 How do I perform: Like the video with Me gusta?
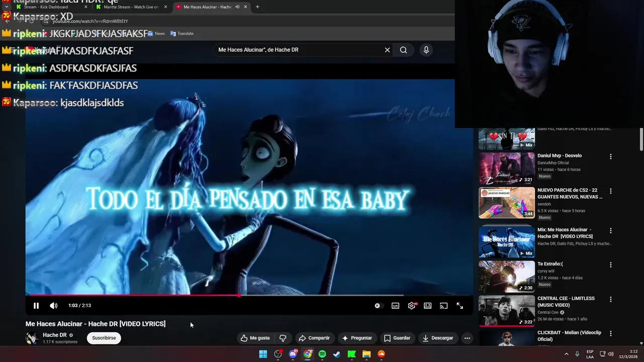256,338
